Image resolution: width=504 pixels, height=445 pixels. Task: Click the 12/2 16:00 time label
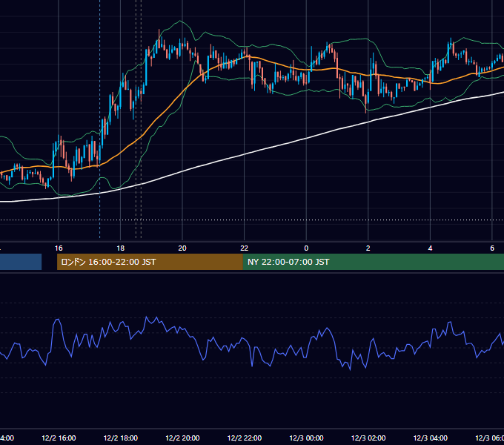(x=59, y=438)
